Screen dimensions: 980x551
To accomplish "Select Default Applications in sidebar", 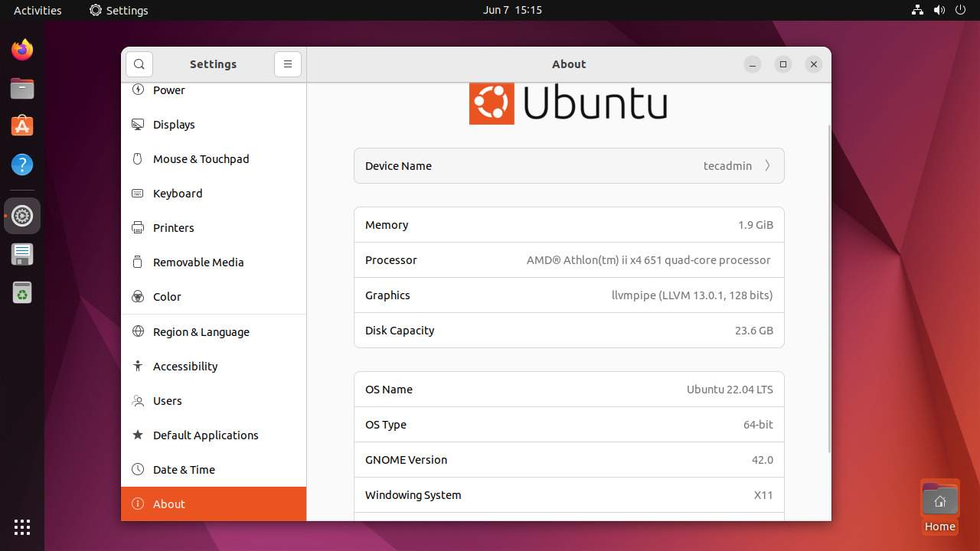I will click(x=205, y=435).
